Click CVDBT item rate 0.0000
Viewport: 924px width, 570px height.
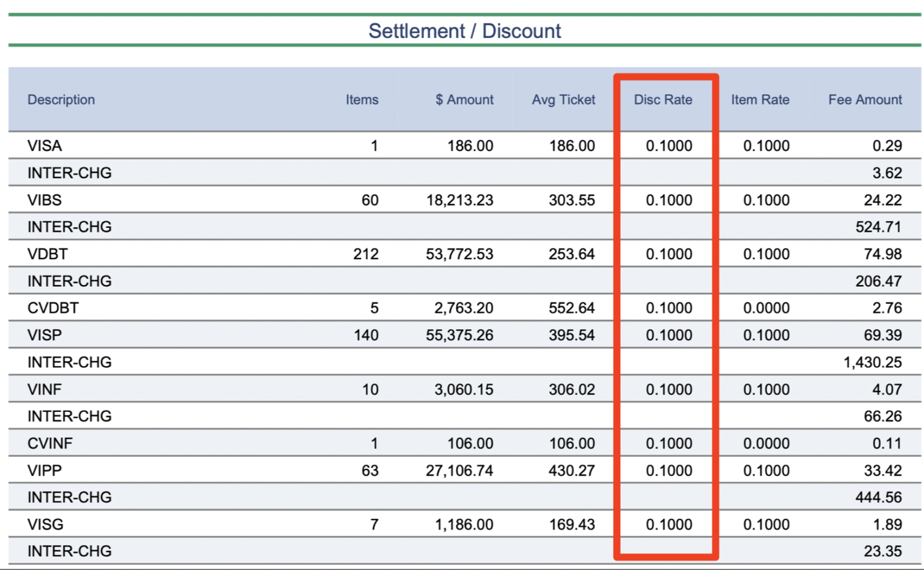click(766, 308)
